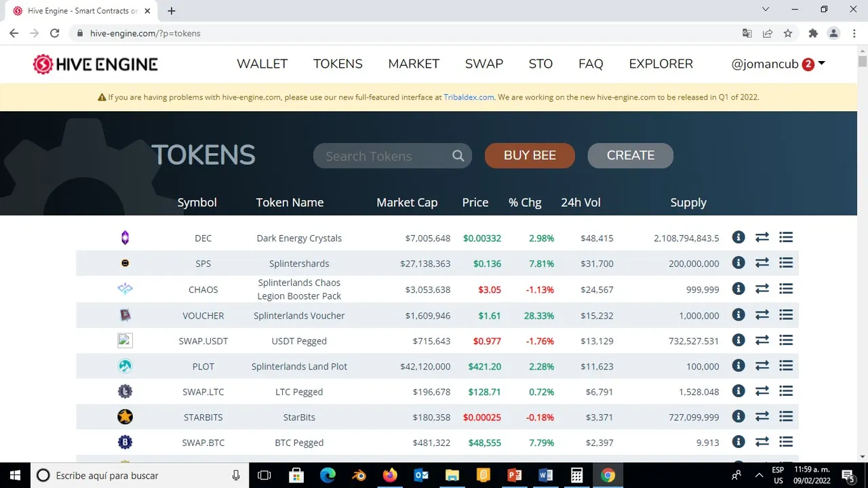Show info for SWAP.LTC token
The width and height of the screenshot is (868, 488).
tap(738, 391)
